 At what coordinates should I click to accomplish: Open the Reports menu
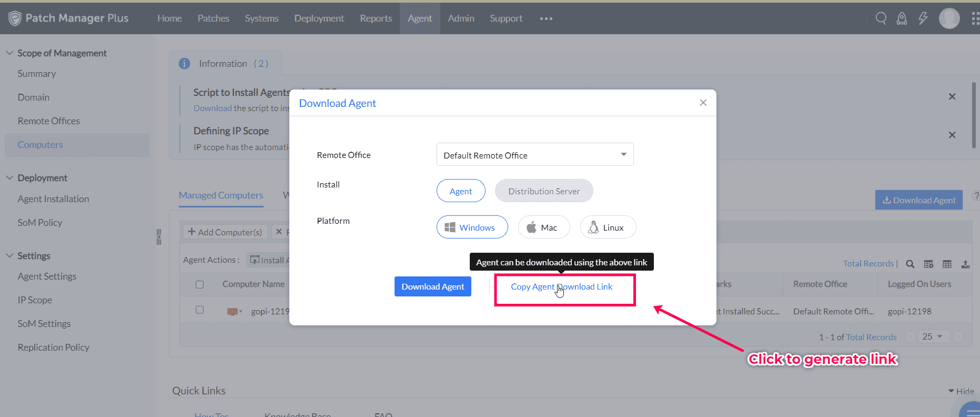tap(376, 18)
